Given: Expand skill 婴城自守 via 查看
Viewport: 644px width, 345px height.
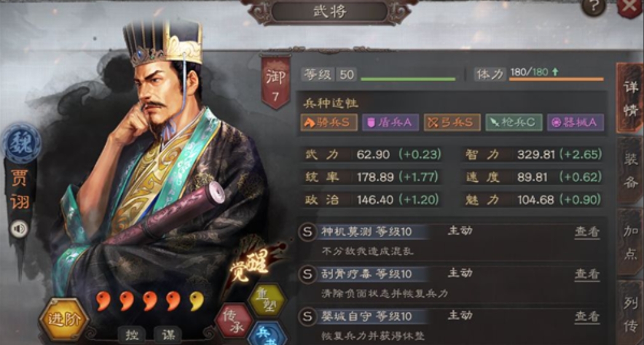Looking at the screenshot, I should tap(587, 316).
